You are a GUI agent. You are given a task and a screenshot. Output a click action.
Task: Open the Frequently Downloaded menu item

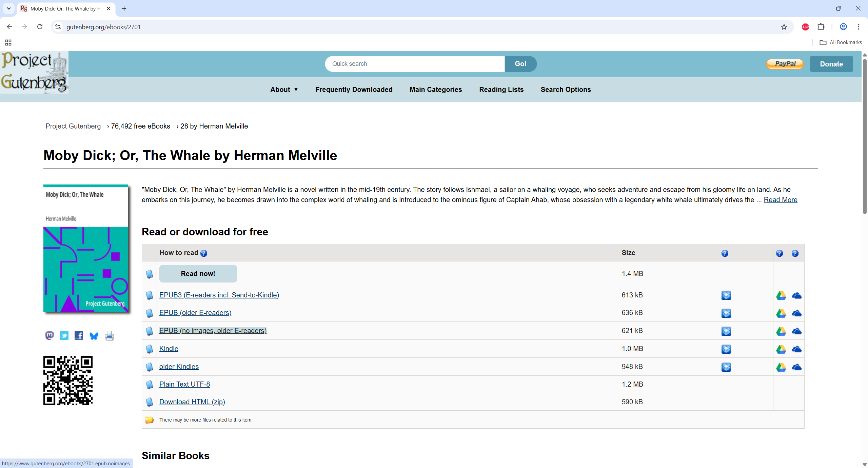pos(354,90)
